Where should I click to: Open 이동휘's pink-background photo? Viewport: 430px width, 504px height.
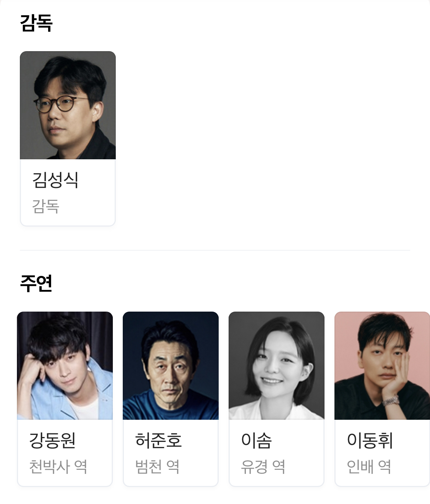[382, 366]
